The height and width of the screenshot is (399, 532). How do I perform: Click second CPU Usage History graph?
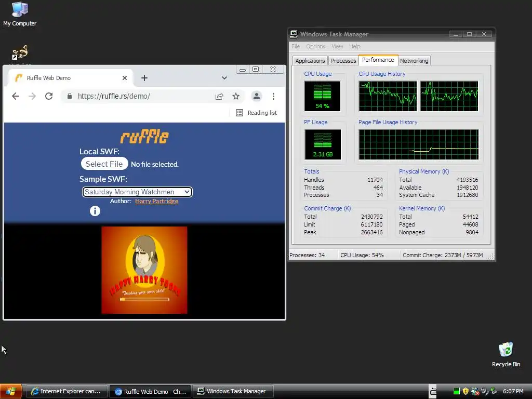click(449, 96)
